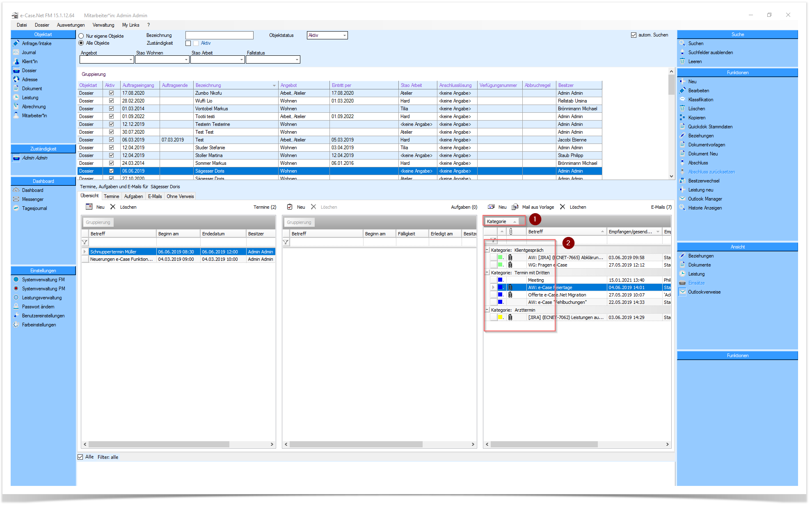This screenshot has width=812, height=506.
Task: Collapse the Kategorie Klientgespräch group
Action: tap(487, 250)
